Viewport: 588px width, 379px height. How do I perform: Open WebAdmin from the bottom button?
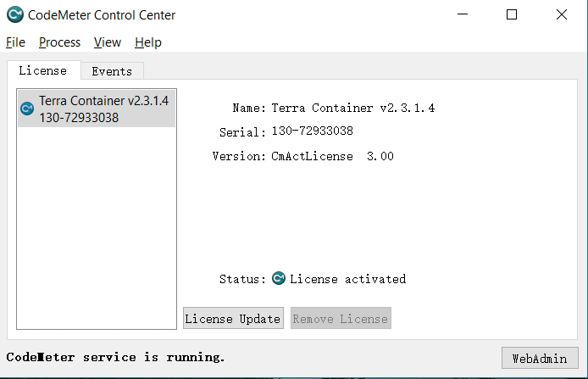tap(540, 358)
